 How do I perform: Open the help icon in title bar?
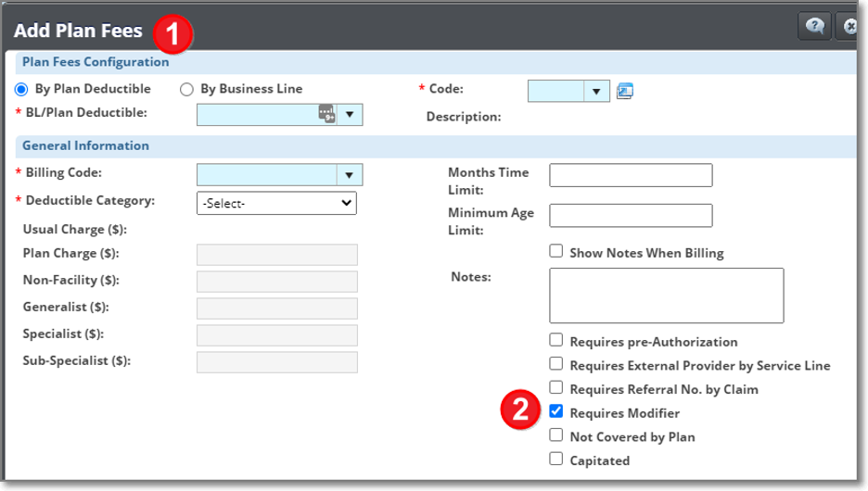(x=813, y=27)
